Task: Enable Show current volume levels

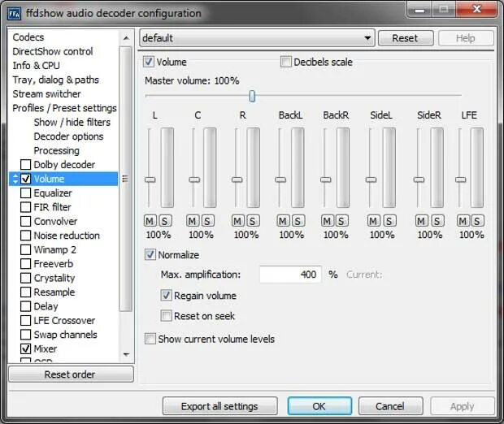Action: tap(150, 339)
